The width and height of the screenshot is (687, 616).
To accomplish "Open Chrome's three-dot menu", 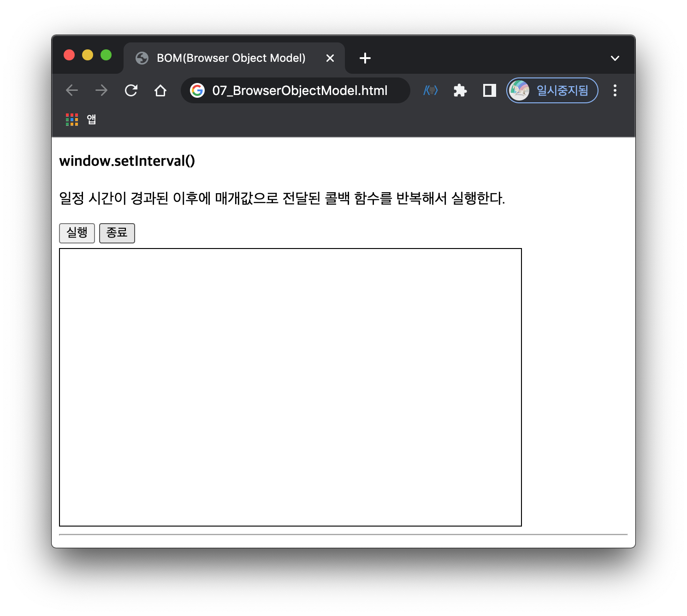I will coord(615,90).
